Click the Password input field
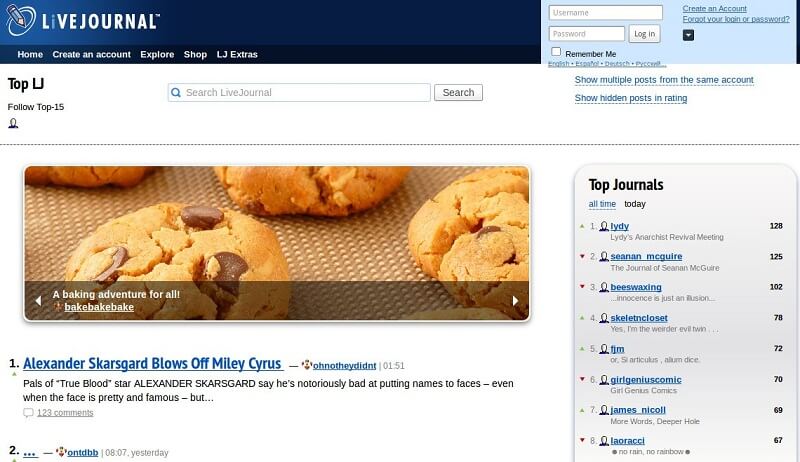800x462 pixels. point(587,34)
